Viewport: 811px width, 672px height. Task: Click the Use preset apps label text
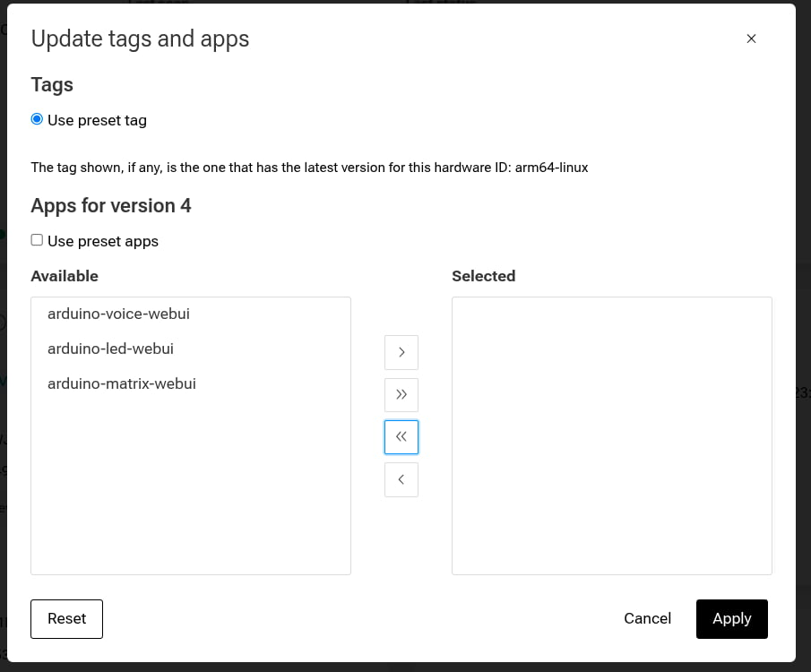[x=102, y=241]
